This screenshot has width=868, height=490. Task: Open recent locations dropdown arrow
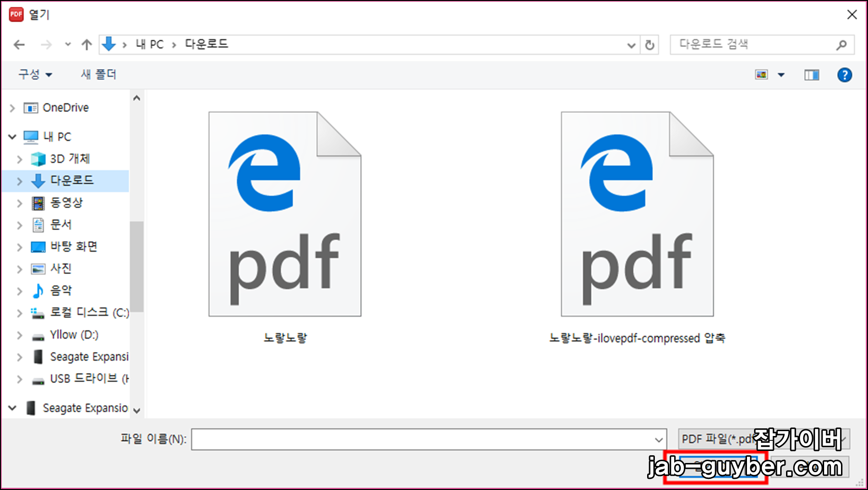pos(68,45)
